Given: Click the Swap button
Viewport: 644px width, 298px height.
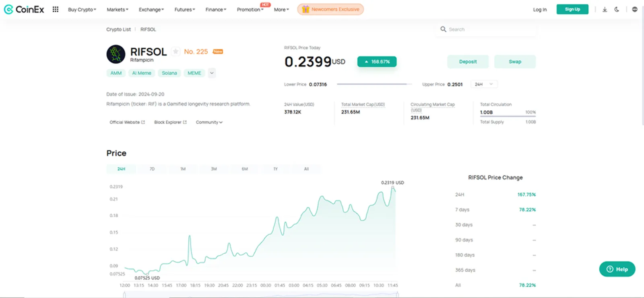Looking at the screenshot, I should click(515, 62).
